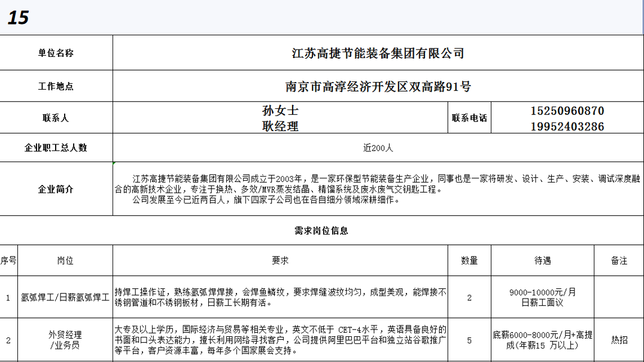Click the 联系电话 label cell
This screenshot has width=644, height=362.
tap(469, 118)
